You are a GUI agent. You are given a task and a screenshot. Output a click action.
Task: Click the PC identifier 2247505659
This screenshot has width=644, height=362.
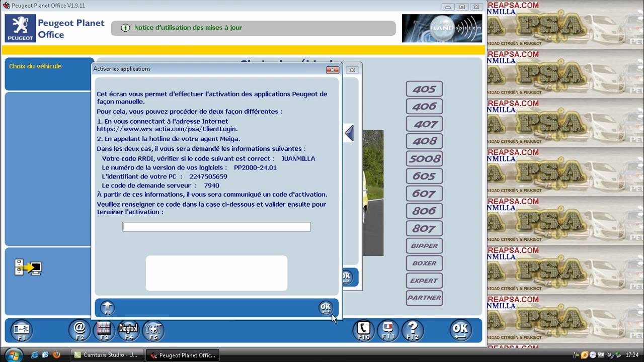tap(208, 176)
